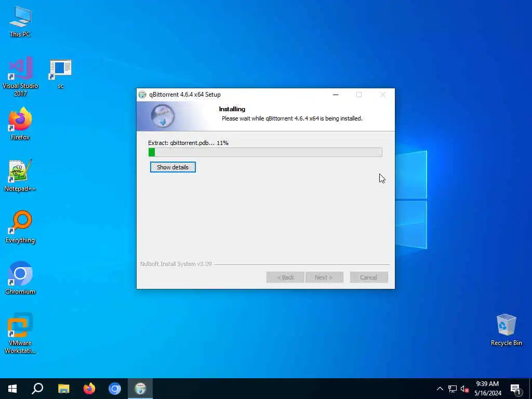Select Visual Studio 2017 desktop shortcut
Image resolution: width=532 pixels, height=399 pixels.
[20, 77]
